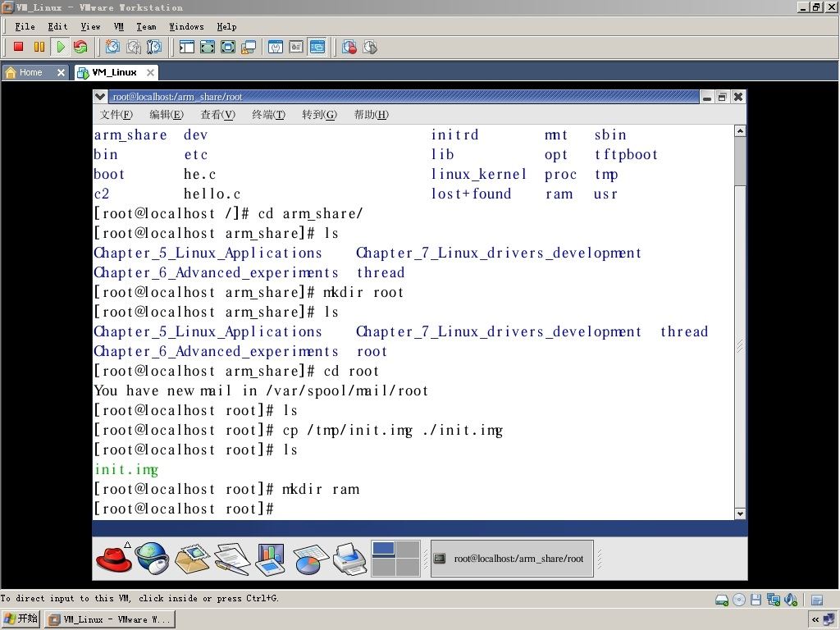Click the hard disk status icon
The height and width of the screenshot is (630, 840).
722,600
